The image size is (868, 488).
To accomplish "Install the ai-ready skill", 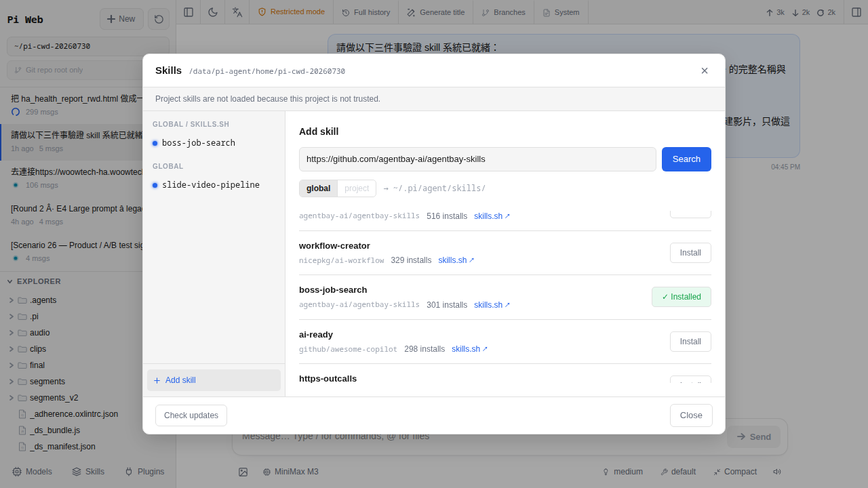I will tap(690, 342).
